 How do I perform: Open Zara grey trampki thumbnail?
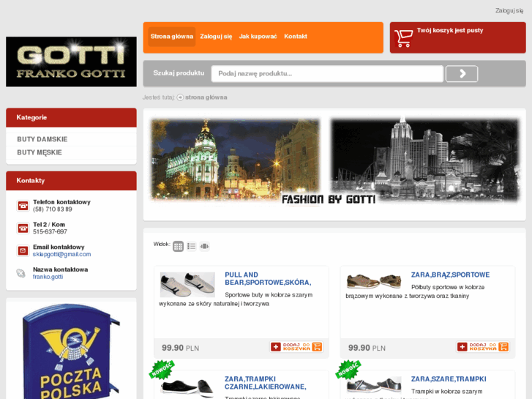point(373,385)
